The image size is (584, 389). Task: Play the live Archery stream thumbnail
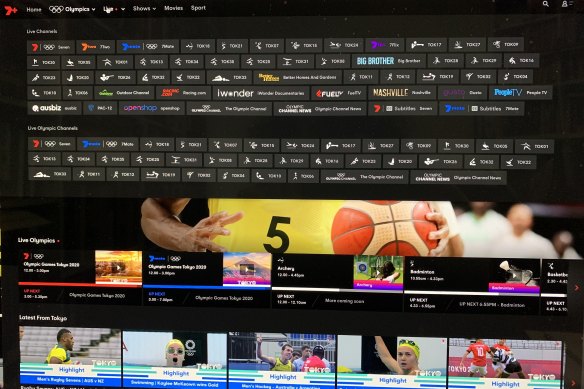coord(378,272)
